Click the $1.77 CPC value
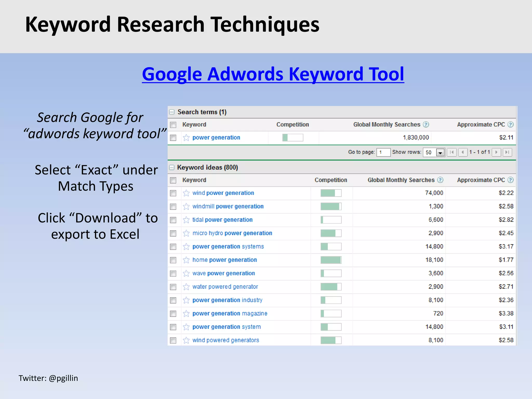This screenshot has width=532, height=399. coord(506,260)
